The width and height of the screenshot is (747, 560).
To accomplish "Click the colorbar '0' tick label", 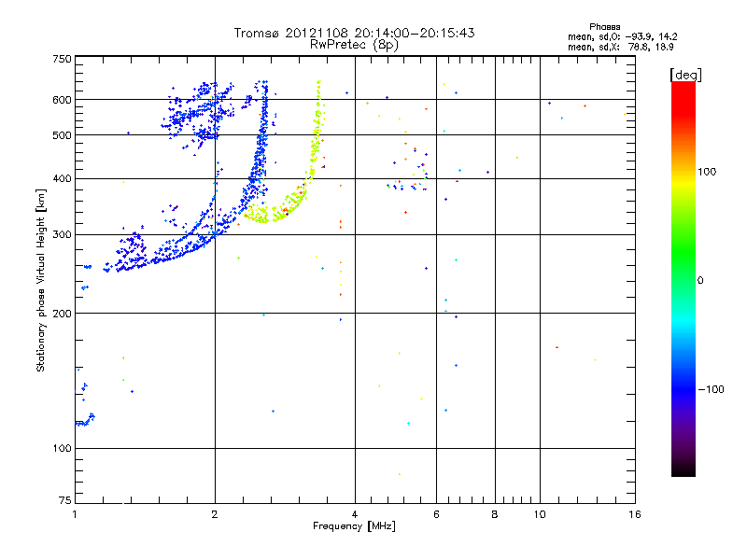I will click(x=700, y=281).
